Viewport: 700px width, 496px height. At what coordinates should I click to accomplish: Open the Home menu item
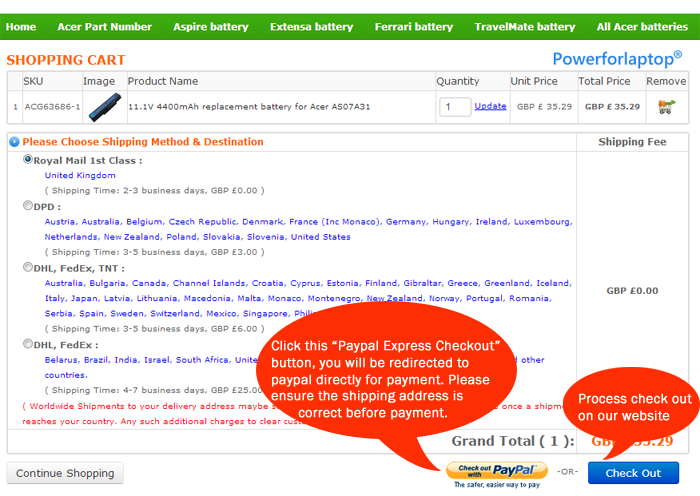[x=21, y=27]
